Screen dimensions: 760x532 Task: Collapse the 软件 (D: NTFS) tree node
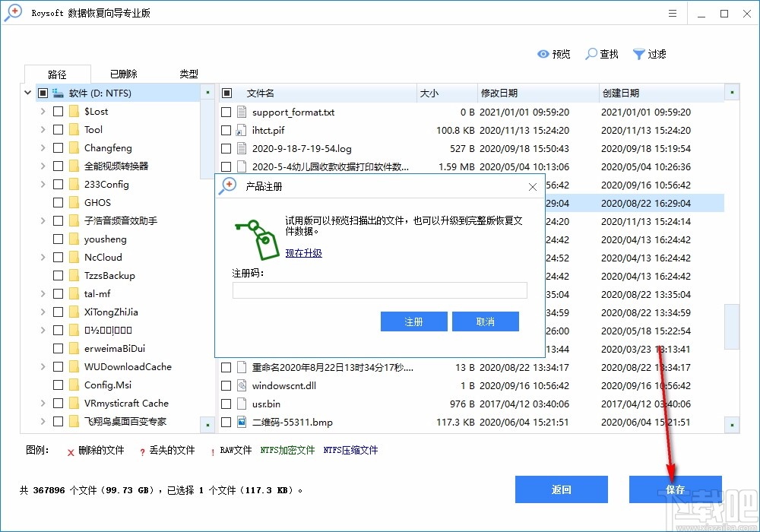pyautogui.click(x=27, y=92)
